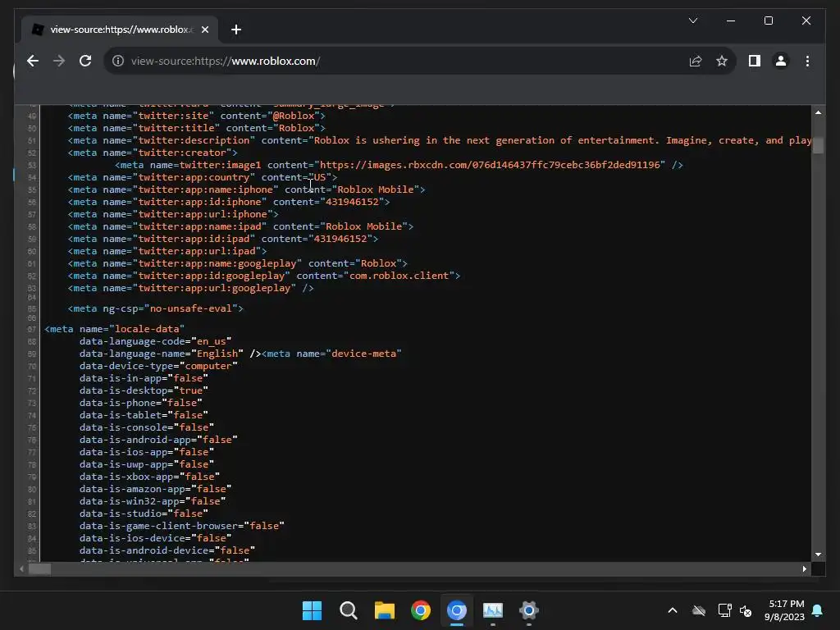This screenshot has width=840, height=630.
Task: Click "Roblox Mobile" on the ipad name line
Action: coord(363,226)
